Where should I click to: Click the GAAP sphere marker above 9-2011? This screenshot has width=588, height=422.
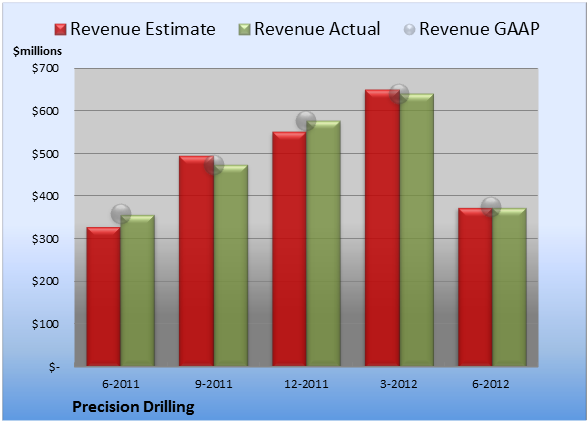(x=214, y=165)
